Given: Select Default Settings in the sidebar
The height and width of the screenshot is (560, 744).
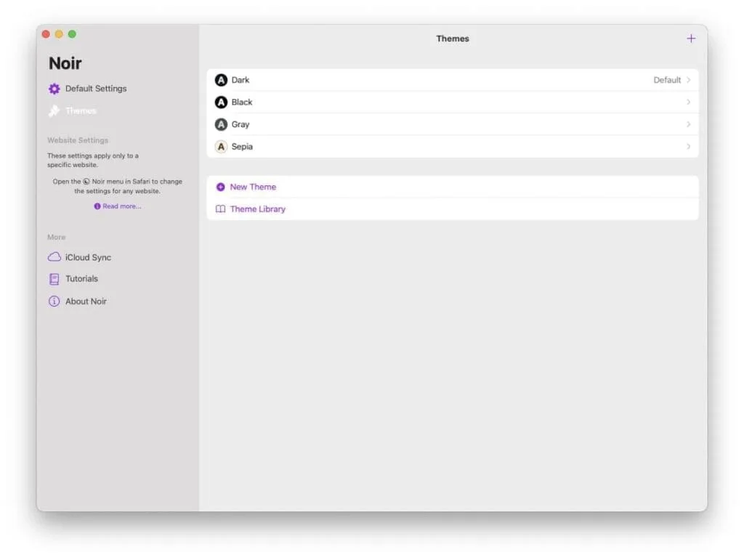Looking at the screenshot, I should click(x=94, y=88).
